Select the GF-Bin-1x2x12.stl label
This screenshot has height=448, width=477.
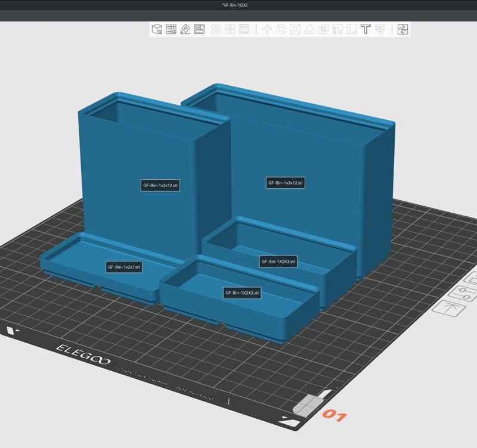point(160,185)
